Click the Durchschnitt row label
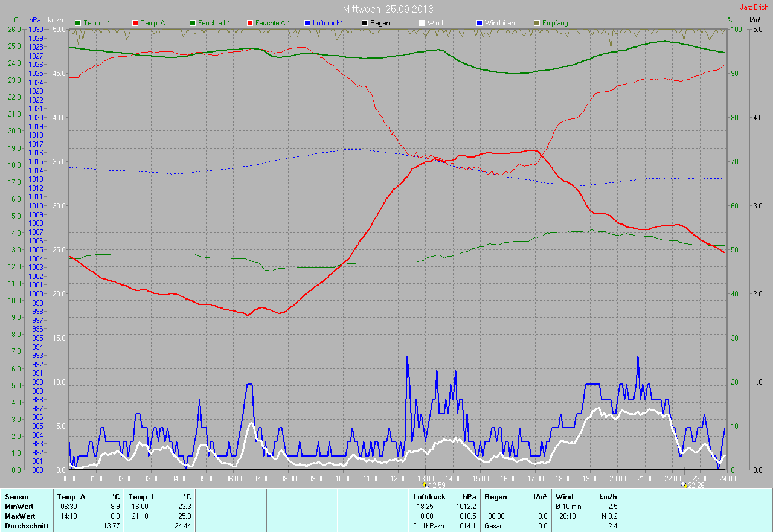The height and width of the screenshot is (532, 773). click(27, 526)
